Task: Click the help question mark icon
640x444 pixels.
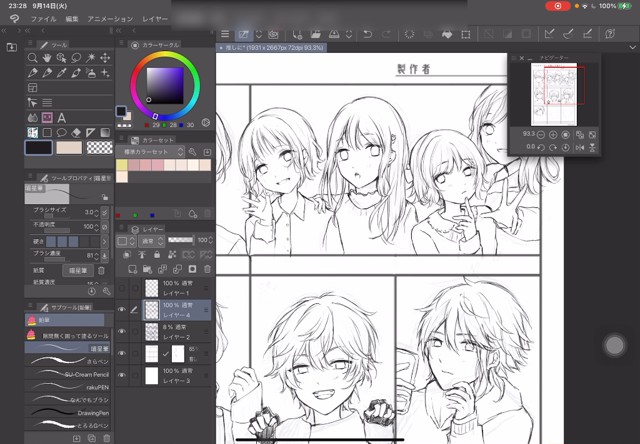Action: point(610,34)
